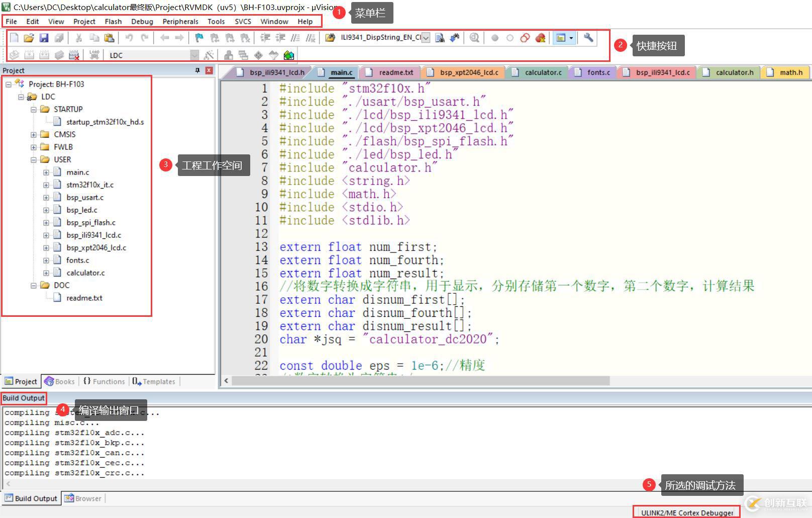Click ULINK2/ME Cortex Debugger status text
812x518 pixels.
(687, 512)
